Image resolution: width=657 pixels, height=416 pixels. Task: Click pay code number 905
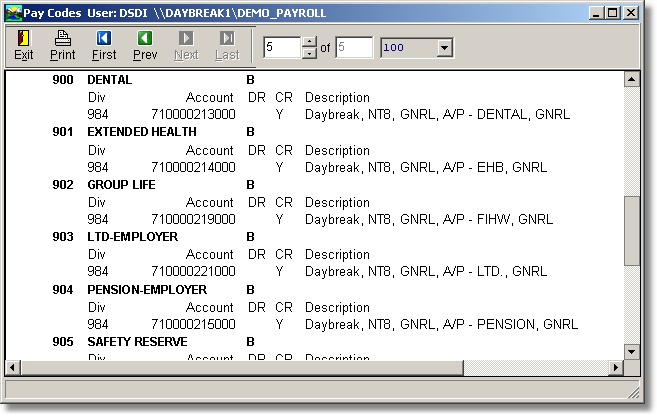(63, 341)
